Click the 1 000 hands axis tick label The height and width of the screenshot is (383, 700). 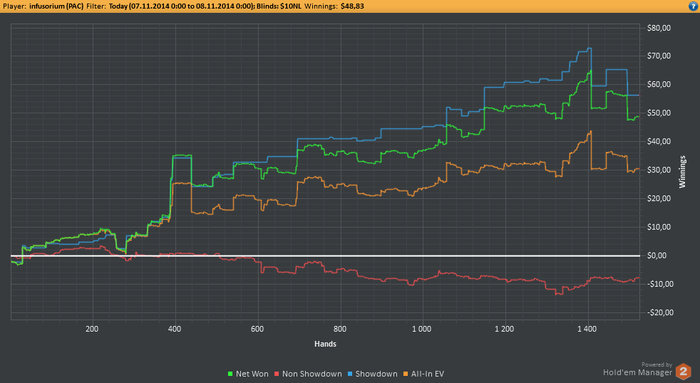point(421,329)
